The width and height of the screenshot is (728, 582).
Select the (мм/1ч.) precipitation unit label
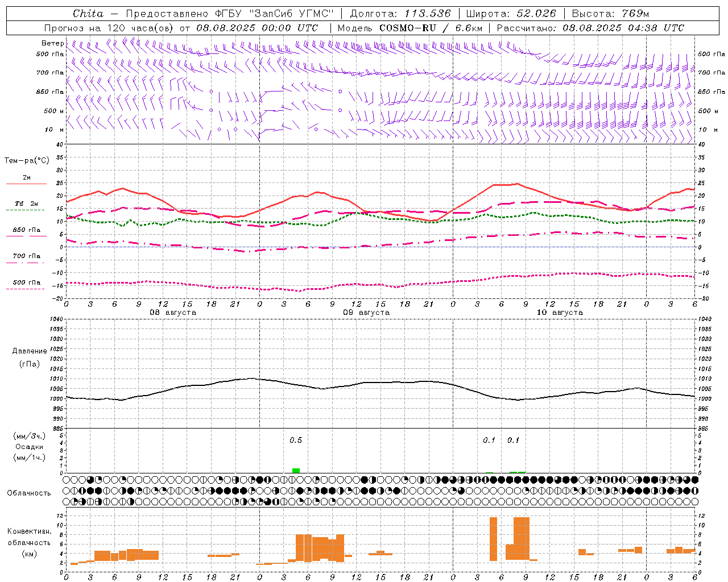pyautogui.click(x=30, y=458)
